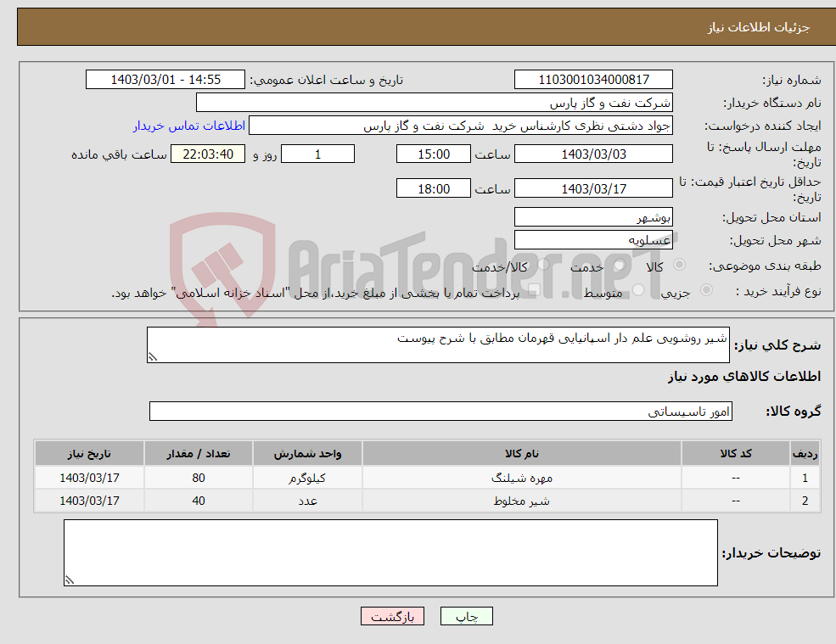
Task: Click the عدد unit cell
Action: (307, 501)
